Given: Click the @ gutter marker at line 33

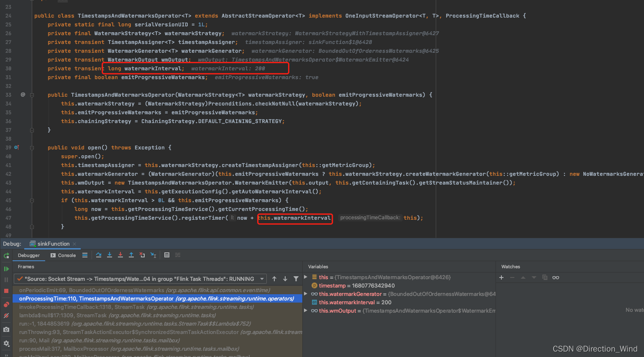Looking at the screenshot, I should pos(23,95).
